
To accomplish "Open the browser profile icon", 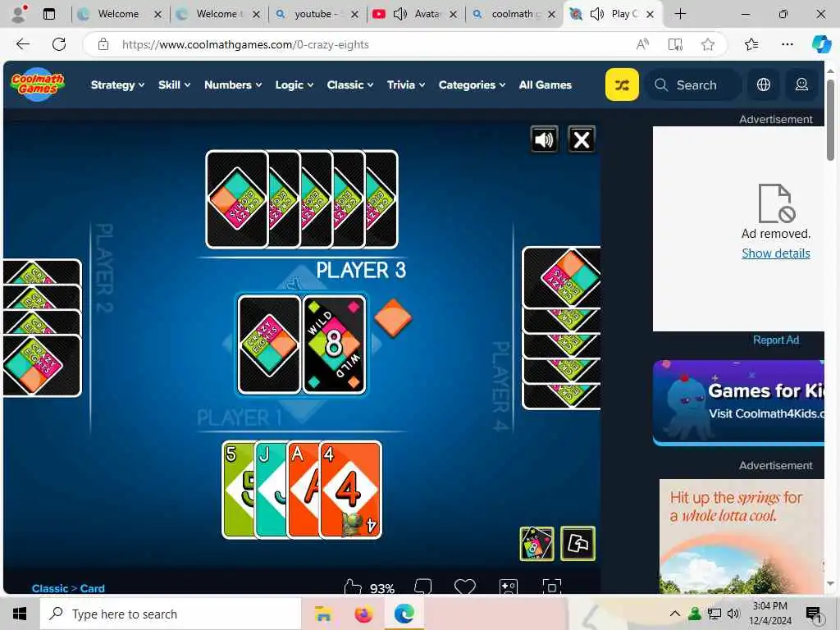I will [19, 14].
